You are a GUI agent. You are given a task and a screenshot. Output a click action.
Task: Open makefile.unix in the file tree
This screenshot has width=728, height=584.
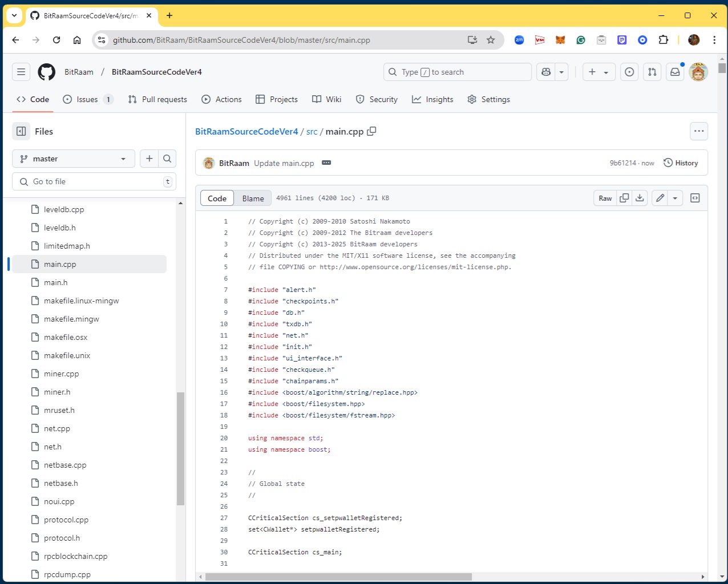(67, 355)
